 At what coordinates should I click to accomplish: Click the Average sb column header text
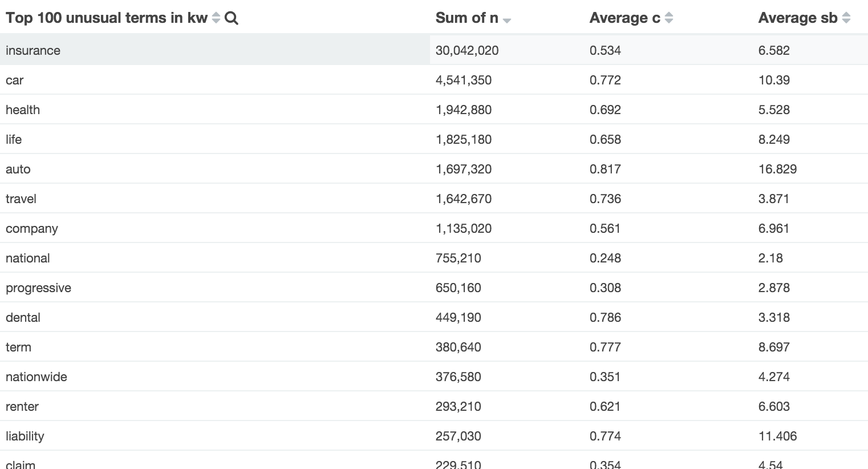click(797, 18)
